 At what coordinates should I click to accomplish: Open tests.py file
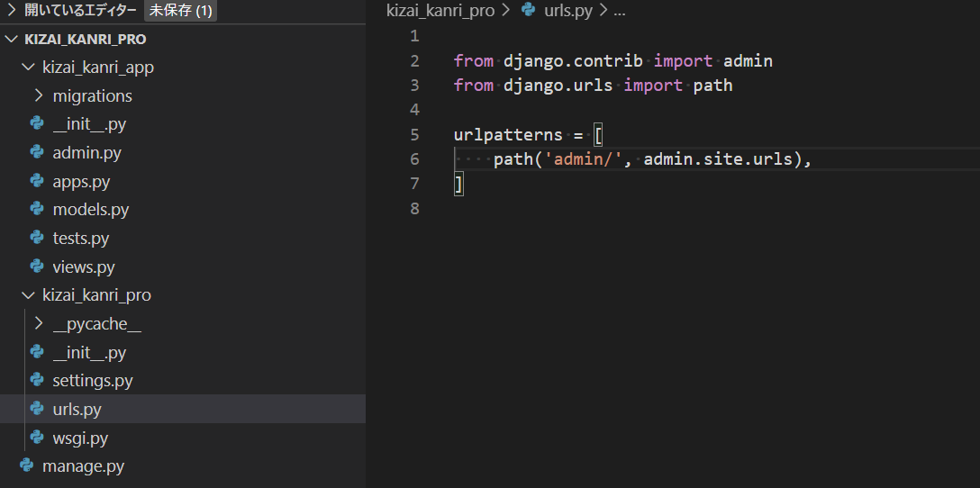tap(81, 238)
